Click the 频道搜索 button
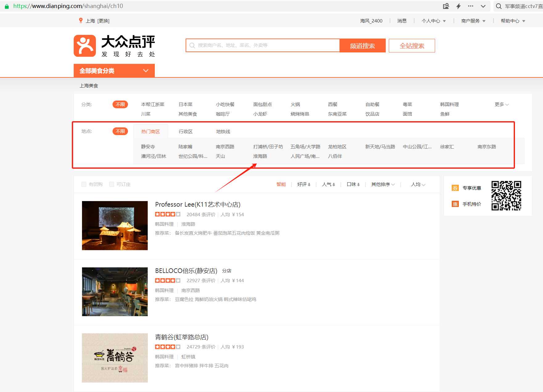 pyautogui.click(x=362, y=46)
